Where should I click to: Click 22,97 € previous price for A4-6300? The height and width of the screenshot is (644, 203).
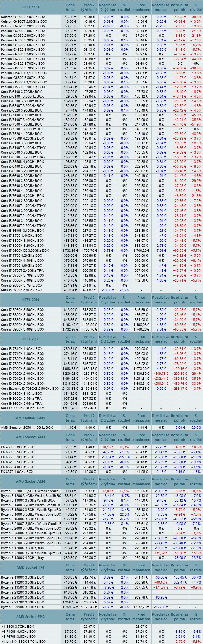point(89,626)
